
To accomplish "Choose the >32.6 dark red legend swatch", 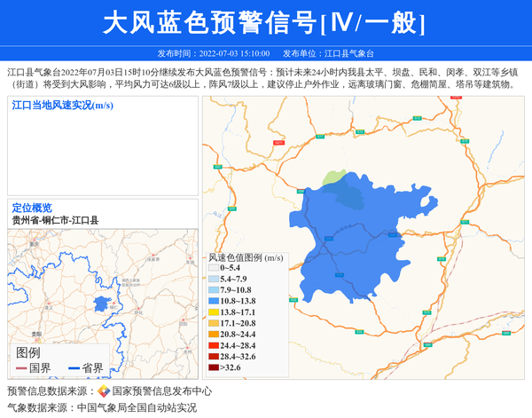I will (x=213, y=367).
